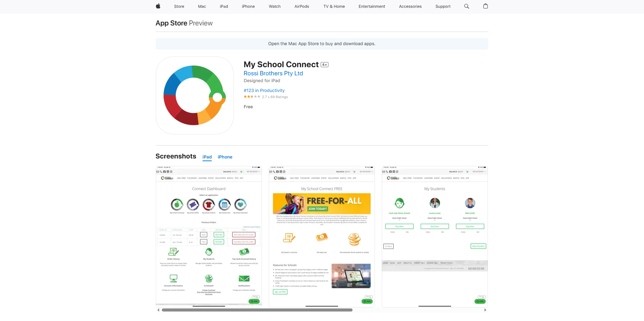Click the My School Connect app icon

click(x=195, y=95)
